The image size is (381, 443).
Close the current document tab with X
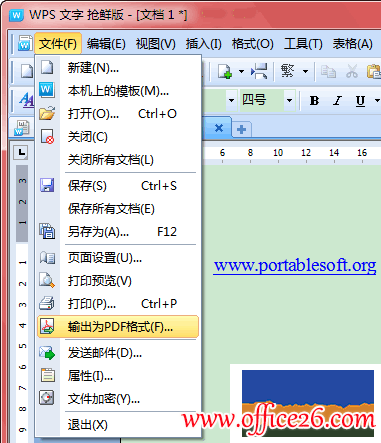pos(219,128)
